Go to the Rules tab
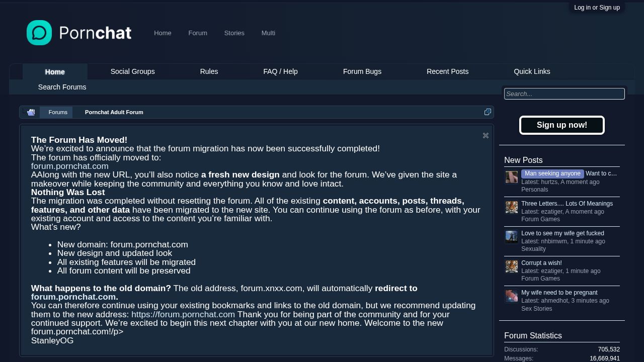 pyautogui.click(x=209, y=71)
